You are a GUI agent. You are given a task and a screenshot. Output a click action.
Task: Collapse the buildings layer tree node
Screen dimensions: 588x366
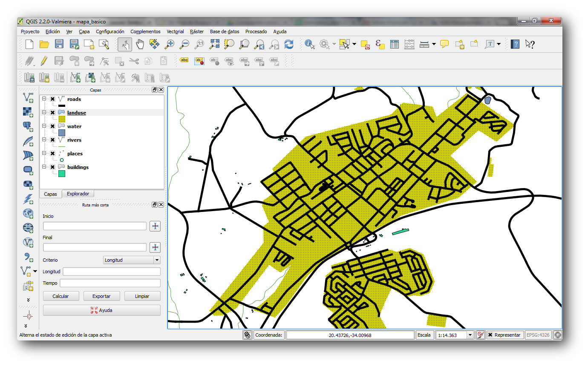click(44, 167)
